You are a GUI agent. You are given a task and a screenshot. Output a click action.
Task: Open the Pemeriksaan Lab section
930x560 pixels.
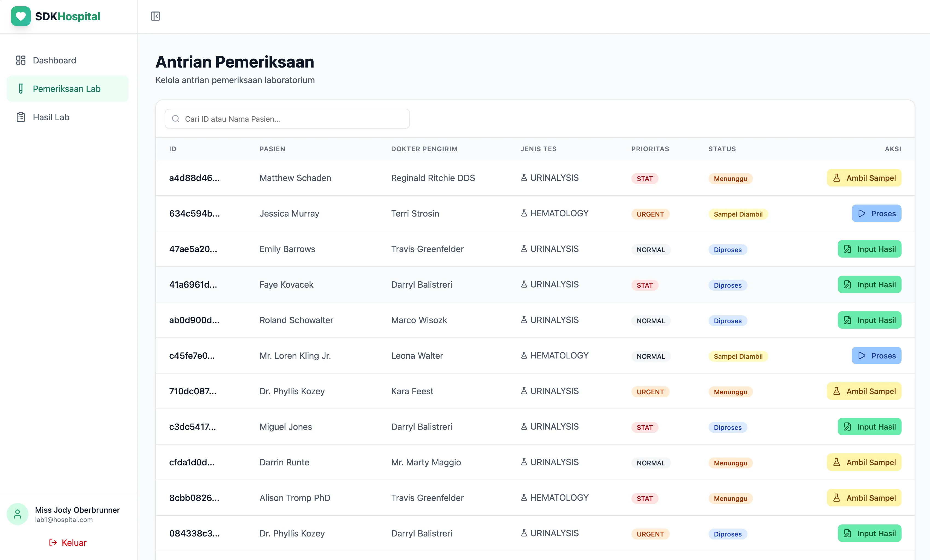[67, 89]
